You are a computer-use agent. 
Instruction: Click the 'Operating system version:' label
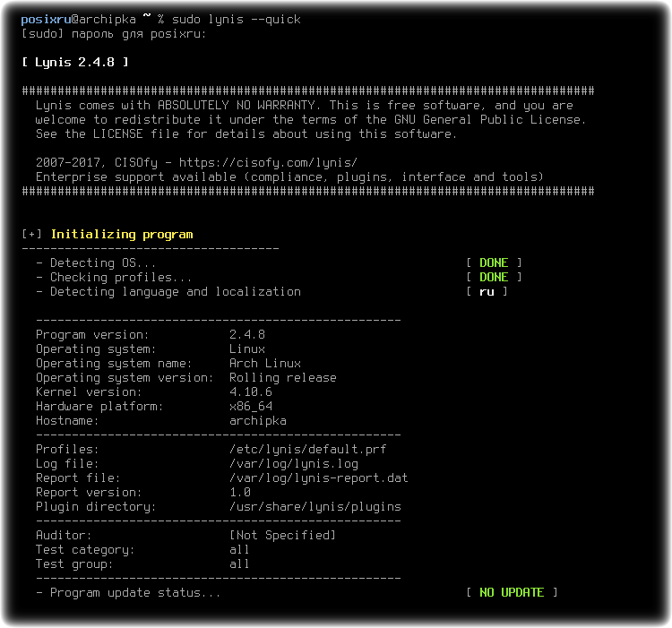point(125,378)
